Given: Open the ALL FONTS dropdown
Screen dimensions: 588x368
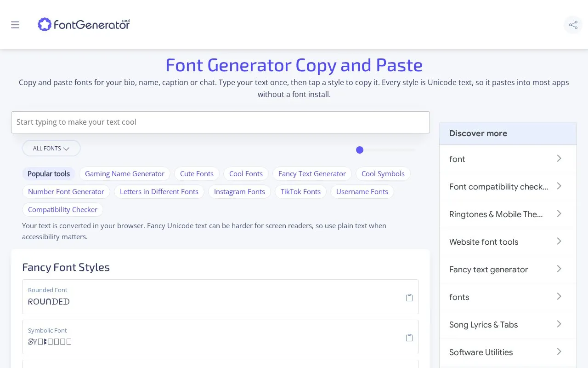Looking at the screenshot, I should pos(51,148).
